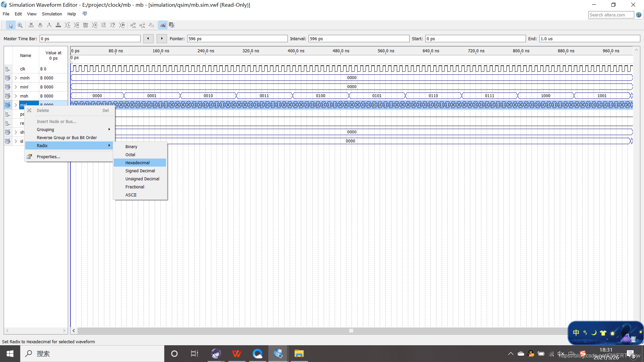This screenshot has height=362, width=644.
Task: Choose Binary from Radix submenu
Action: pos(140,147)
